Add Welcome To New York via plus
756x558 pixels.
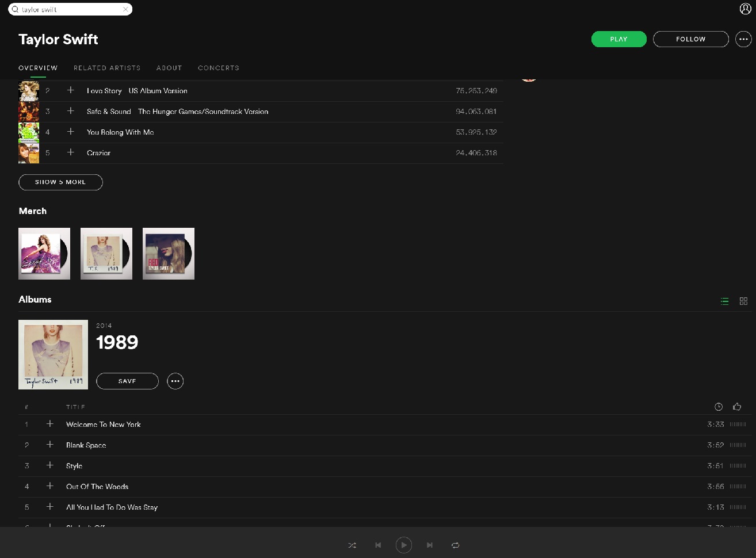(x=50, y=424)
